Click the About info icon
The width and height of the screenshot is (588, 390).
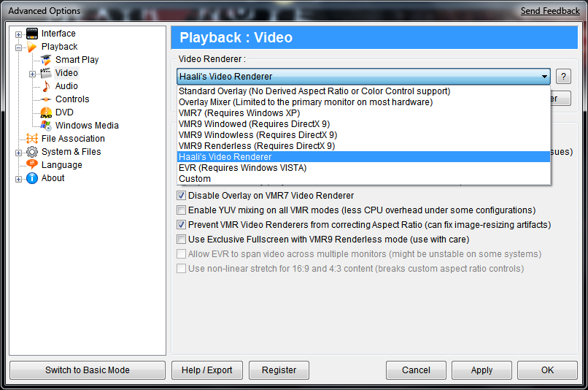(32, 178)
